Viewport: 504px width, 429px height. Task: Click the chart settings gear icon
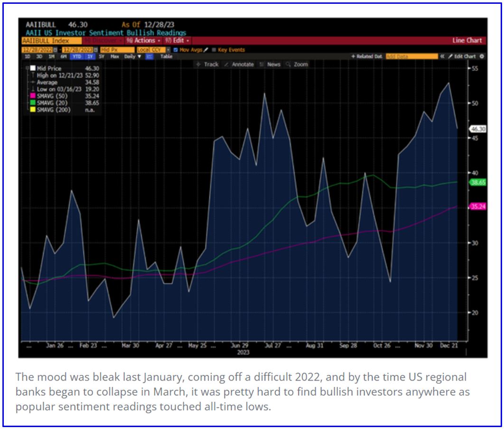pyautogui.click(x=482, y=57)
